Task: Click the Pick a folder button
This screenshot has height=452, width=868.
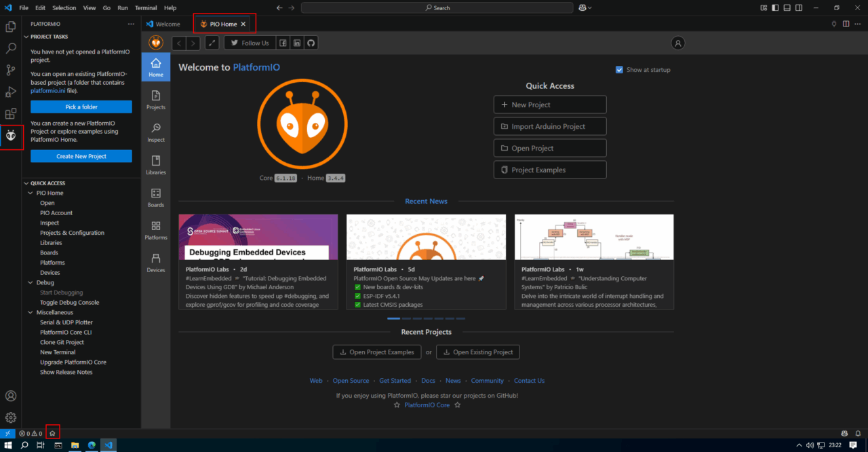Action: click(x=81, y=107)
